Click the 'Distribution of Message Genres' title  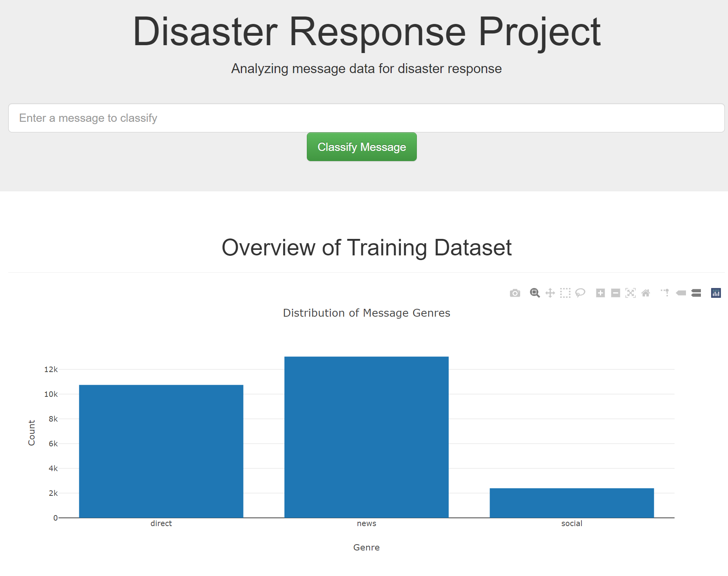click(366, 313)
